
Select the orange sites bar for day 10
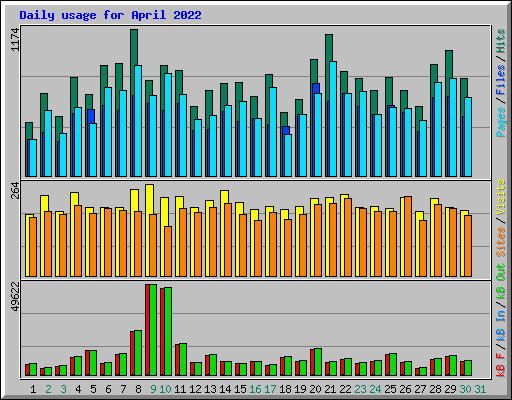[x=168, y=252]
